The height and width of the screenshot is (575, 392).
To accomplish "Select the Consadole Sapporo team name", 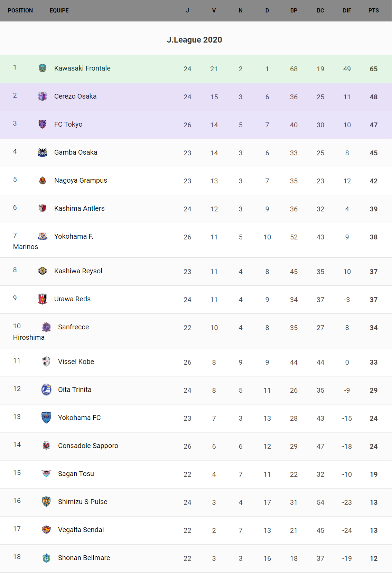I will 88,446.
